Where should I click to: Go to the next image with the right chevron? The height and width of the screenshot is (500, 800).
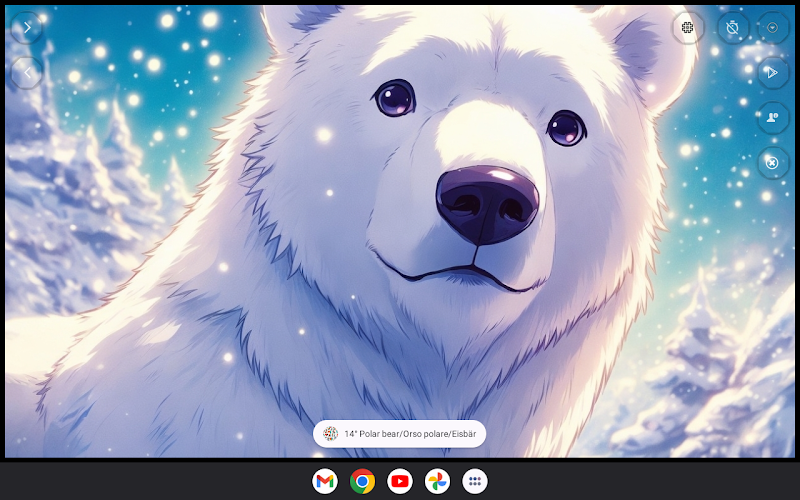27,28
